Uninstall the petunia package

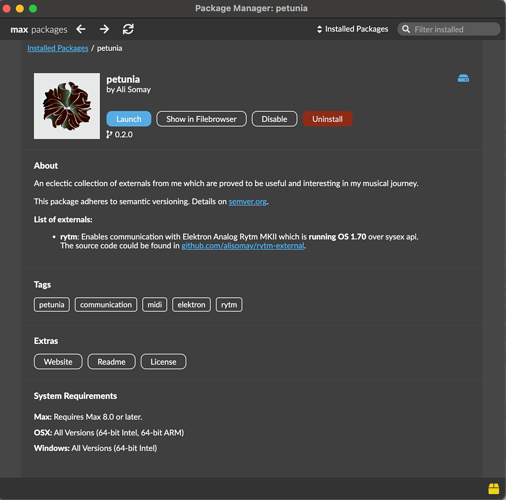[x=327, y=119]
